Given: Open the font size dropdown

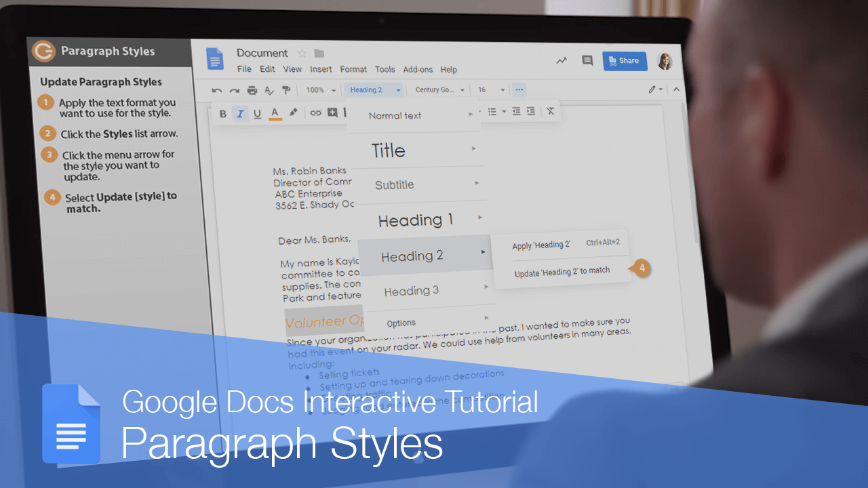Looking at the screenshot, I should (490, 89).
